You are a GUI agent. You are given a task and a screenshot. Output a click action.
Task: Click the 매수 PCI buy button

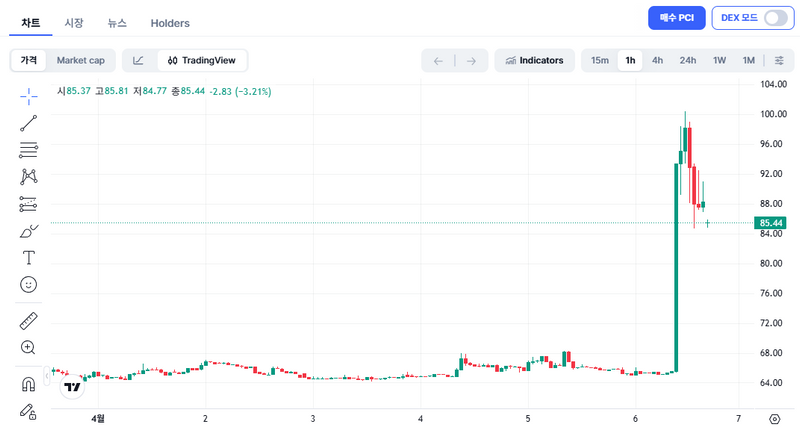677,18
